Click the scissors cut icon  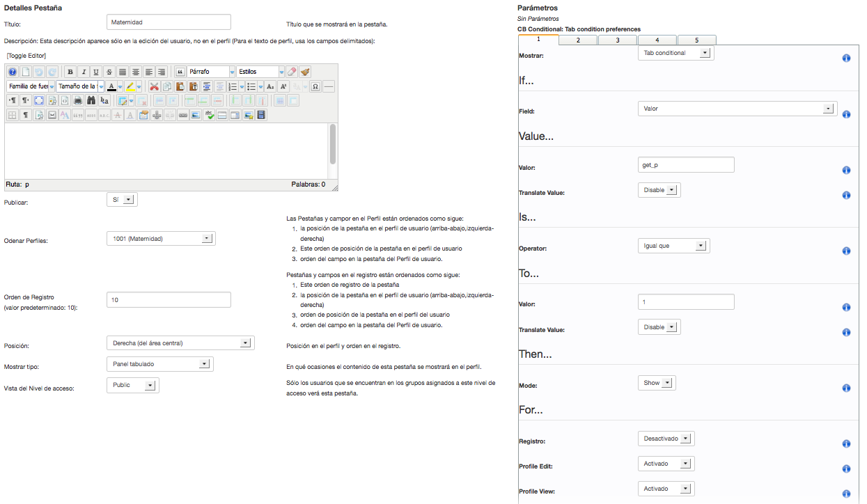click(155, 87)
